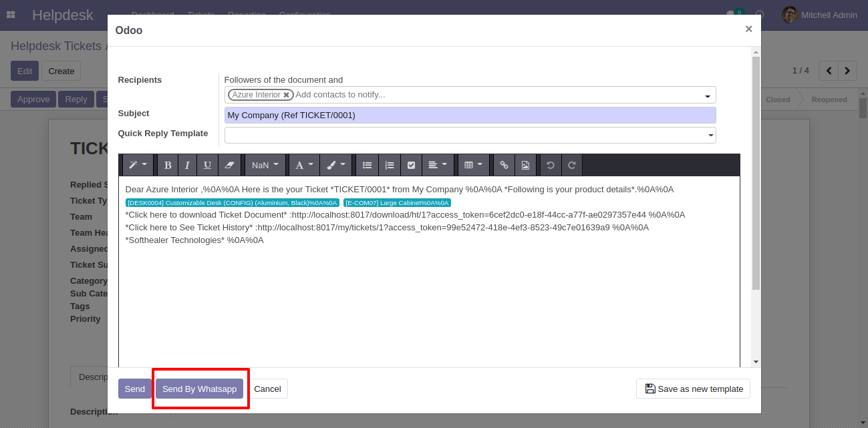
Task: Toggle underline formatting in editor
Action: tap(207, 165)
